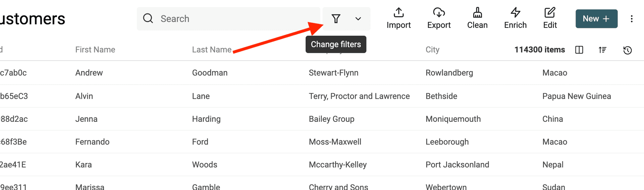Click the Clean broom icon

(477, 13)
